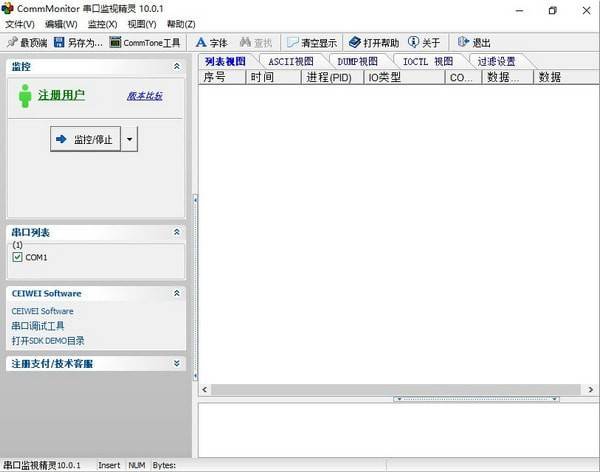The height and width of the screenshot is (472, 600).
Task: Expand the 注册支付/技术客服 section
Action: [177, 364]
